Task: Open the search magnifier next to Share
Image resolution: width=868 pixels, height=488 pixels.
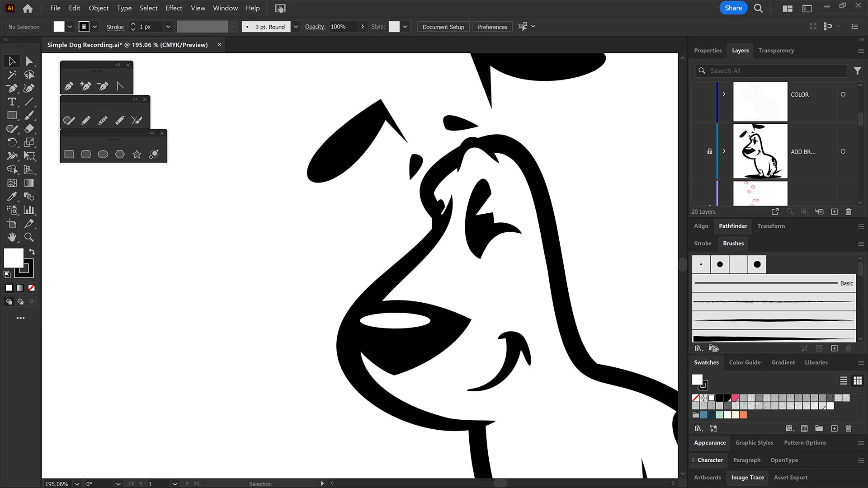Action: pyautogui.click(x=758, y=8)
